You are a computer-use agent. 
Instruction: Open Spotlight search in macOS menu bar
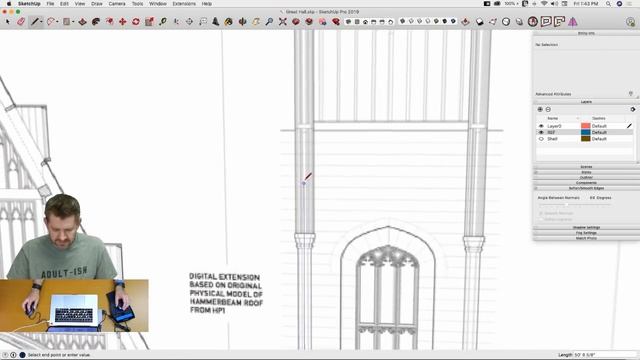coord(608,4)
